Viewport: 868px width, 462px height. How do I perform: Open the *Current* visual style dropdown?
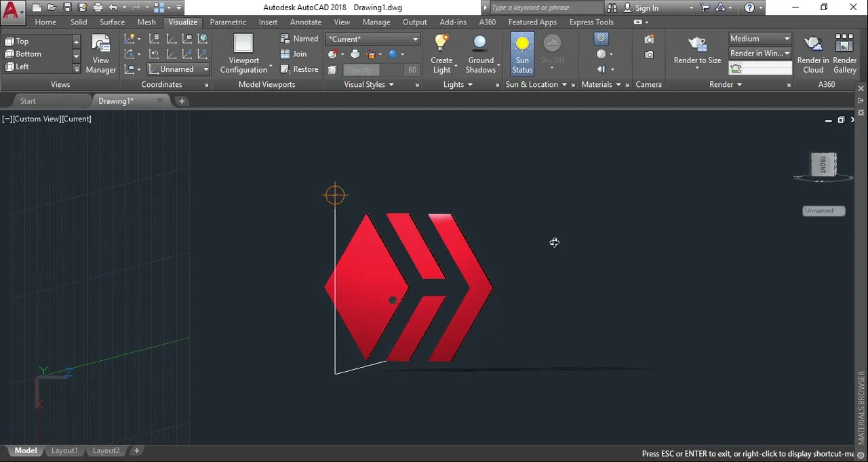(x=373, y=39)
